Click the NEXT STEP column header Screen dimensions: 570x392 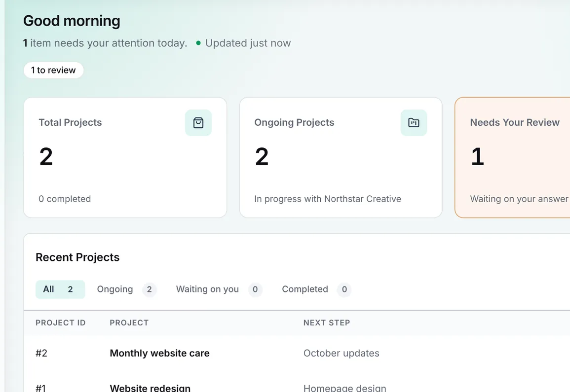327,322
